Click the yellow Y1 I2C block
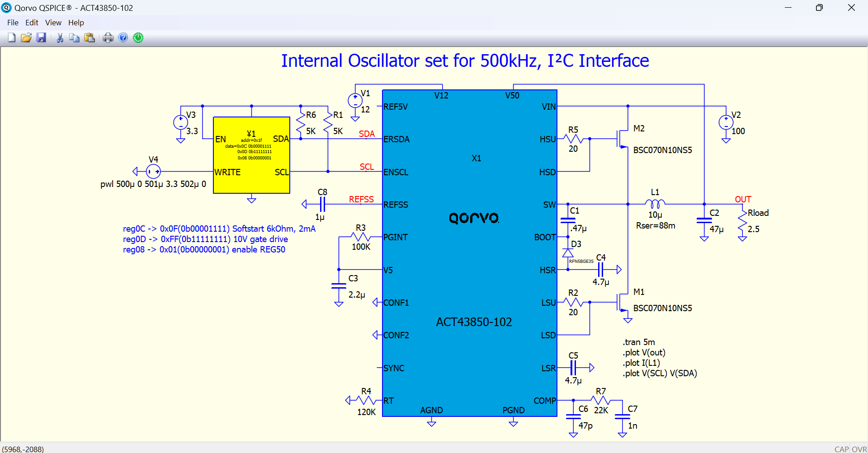Screen dimensions: 868x453 click(251, 155)
